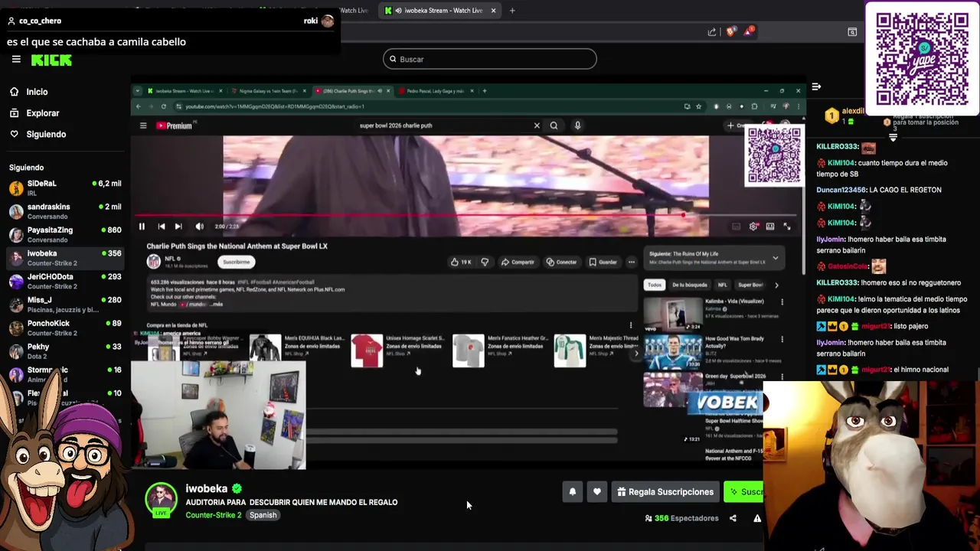Click Conectar button under video
The height and width of the screenshot is (551, 980).
pos(561,262)
